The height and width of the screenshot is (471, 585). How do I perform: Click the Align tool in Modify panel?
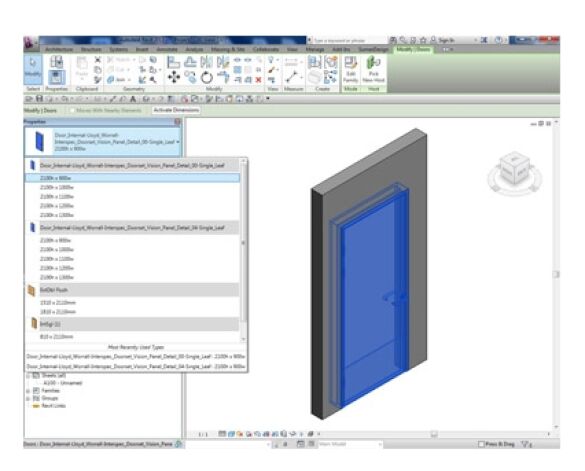173,62
